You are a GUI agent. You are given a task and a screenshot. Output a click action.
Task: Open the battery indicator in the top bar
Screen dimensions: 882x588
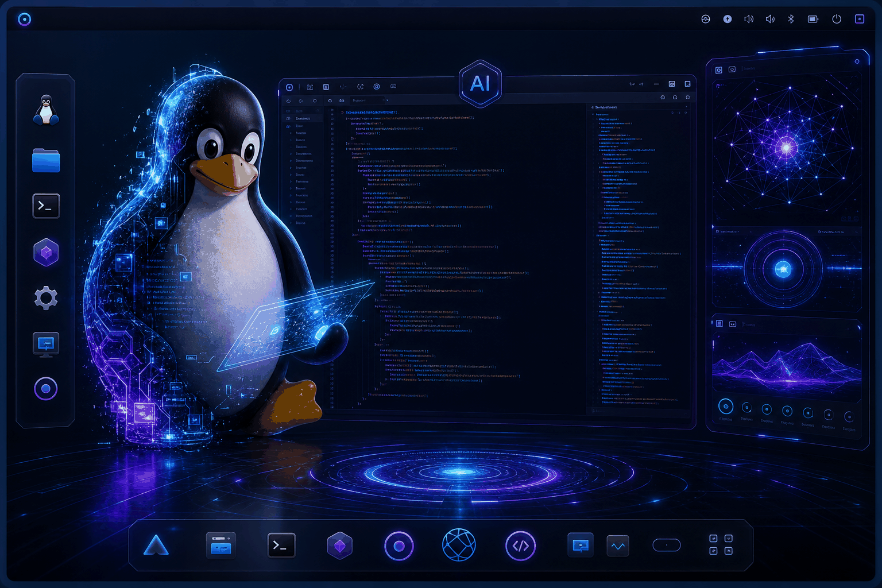(x=813, y=19)
